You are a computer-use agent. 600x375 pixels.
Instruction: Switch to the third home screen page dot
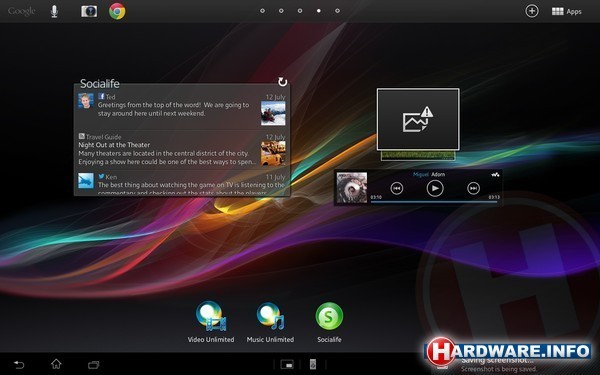click(x=300, y=11)
